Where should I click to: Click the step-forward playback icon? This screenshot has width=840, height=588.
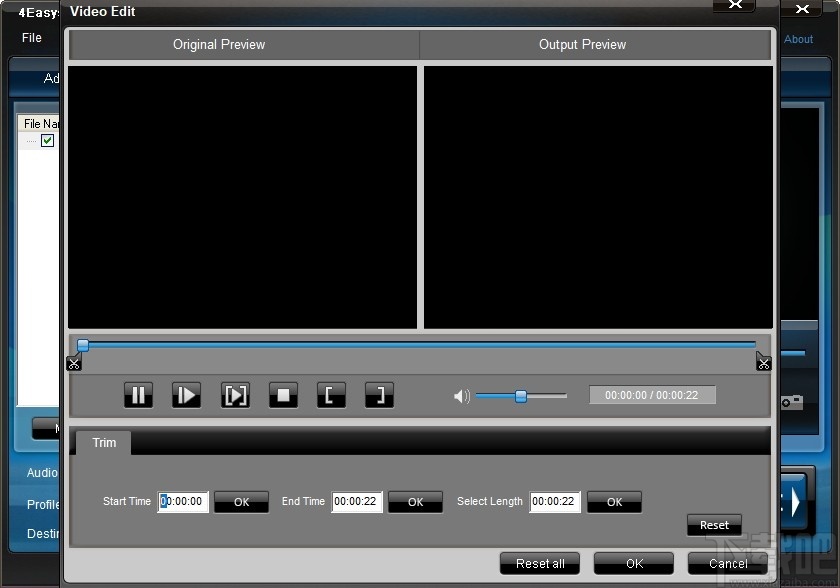tap(235, 395)
